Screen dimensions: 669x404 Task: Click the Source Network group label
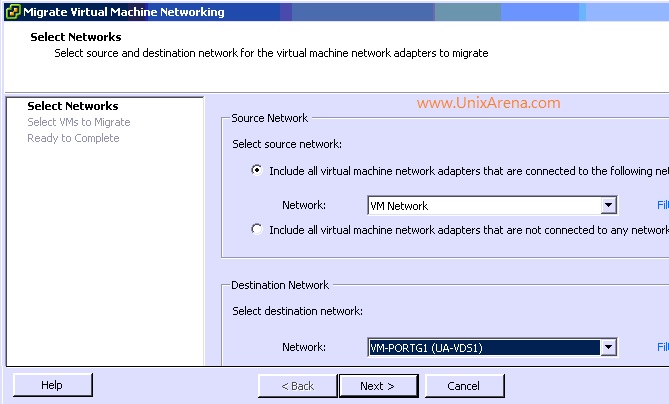point(269,118)
